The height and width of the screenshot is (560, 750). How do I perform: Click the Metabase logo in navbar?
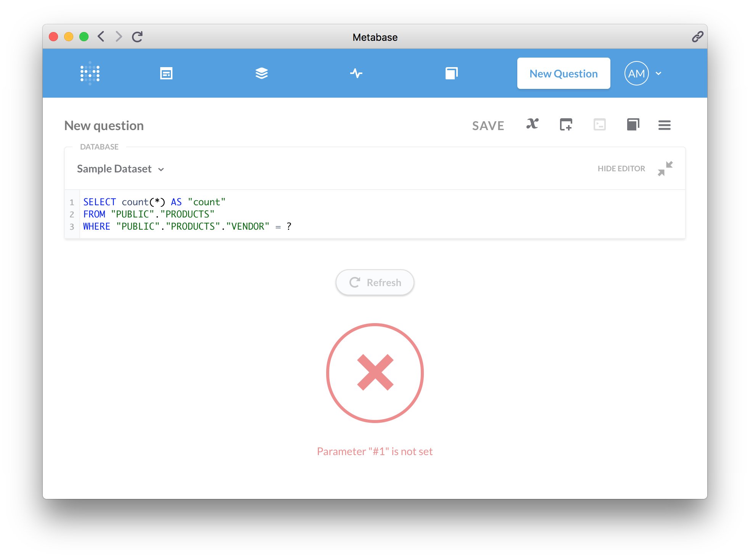pyautogui.click(x=90, y=73)
